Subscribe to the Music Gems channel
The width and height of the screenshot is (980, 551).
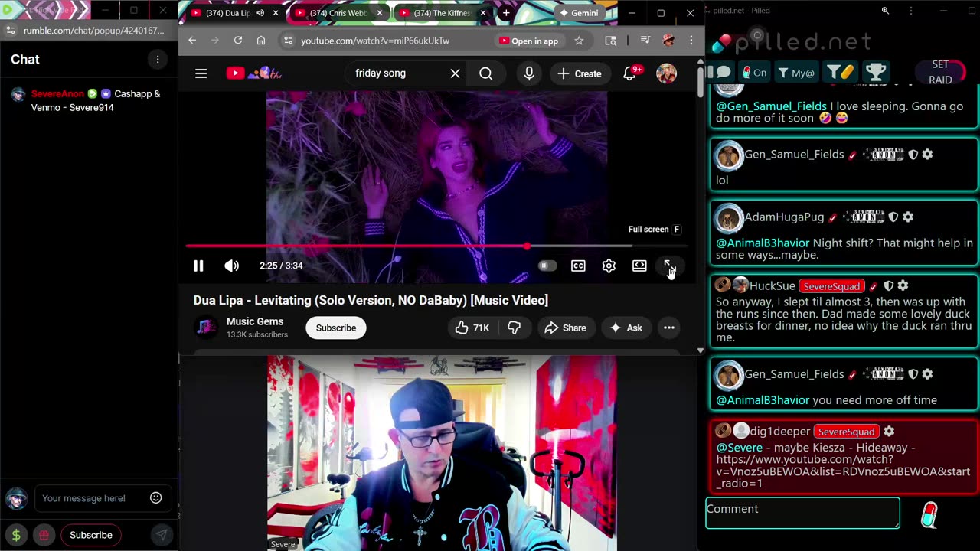coord(336,328)
